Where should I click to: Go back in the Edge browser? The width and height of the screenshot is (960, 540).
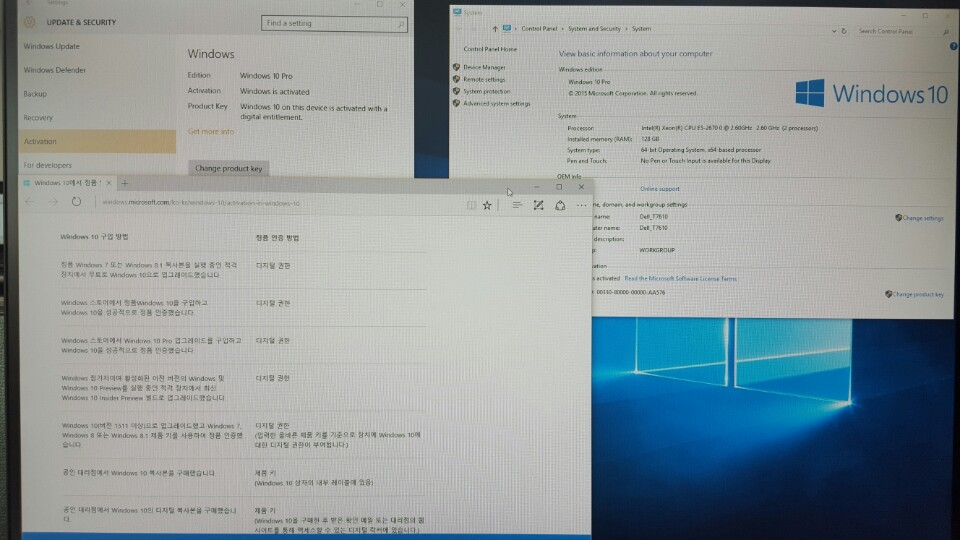(x=29, y=202)
